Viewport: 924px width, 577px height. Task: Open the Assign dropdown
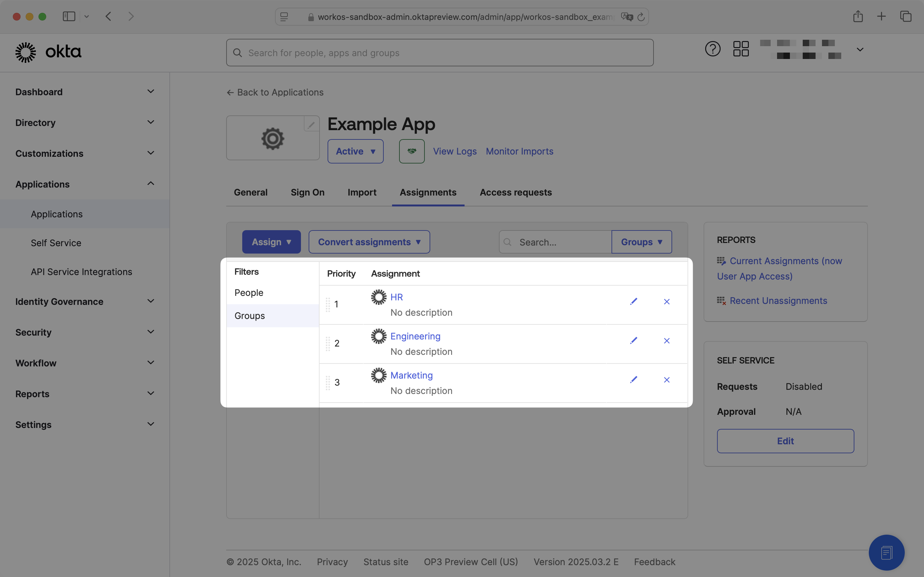click(271, 242)
